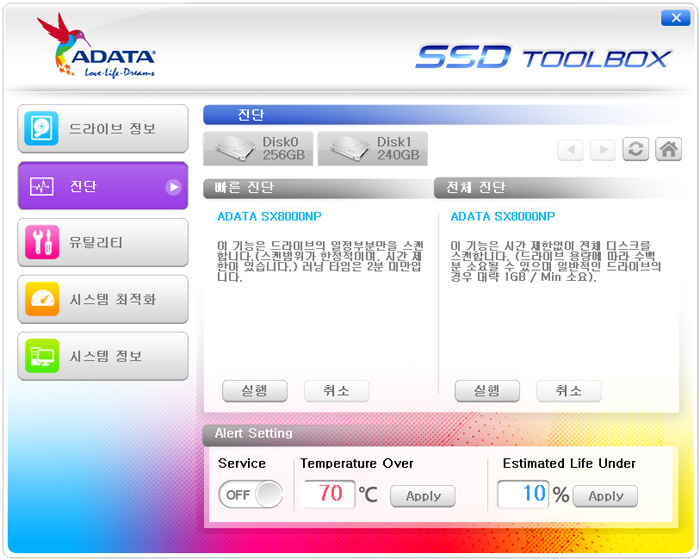Select the 진단 sidebar item

click(103, 186)
